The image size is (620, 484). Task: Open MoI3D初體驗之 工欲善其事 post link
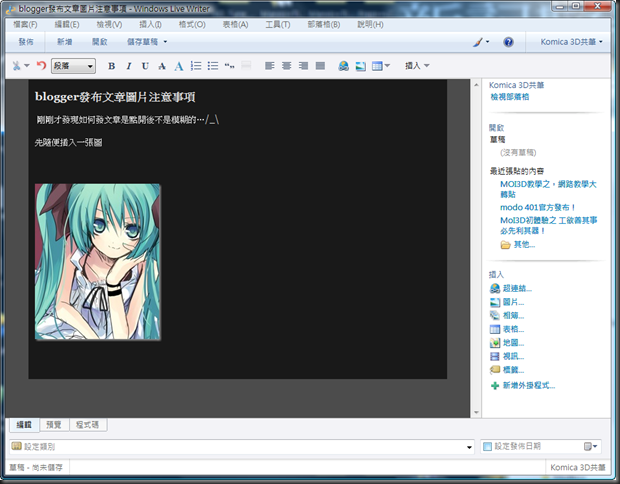(x=548, y=225)
